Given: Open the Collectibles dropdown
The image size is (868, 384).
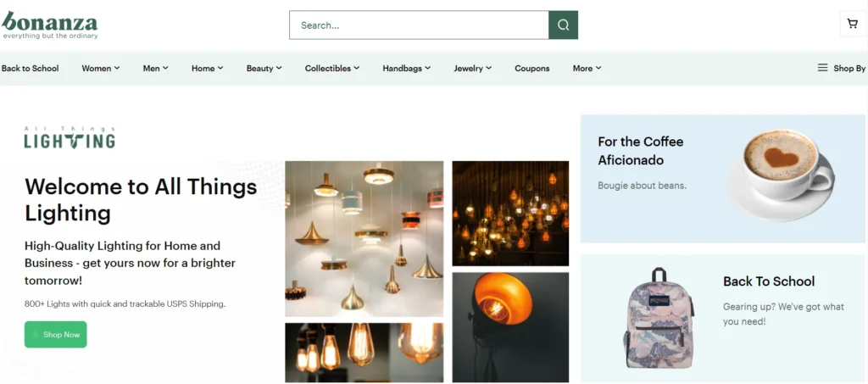Looking at the screenshot, I should click(x=331, y=69).
